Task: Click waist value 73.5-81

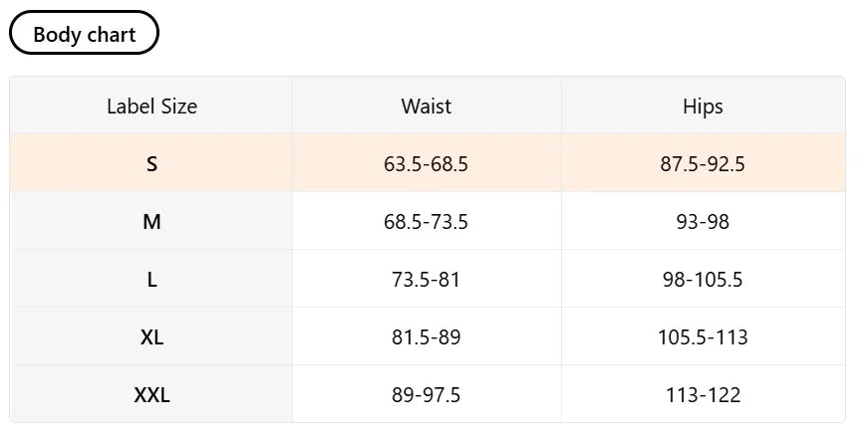Action: [426, 279]
